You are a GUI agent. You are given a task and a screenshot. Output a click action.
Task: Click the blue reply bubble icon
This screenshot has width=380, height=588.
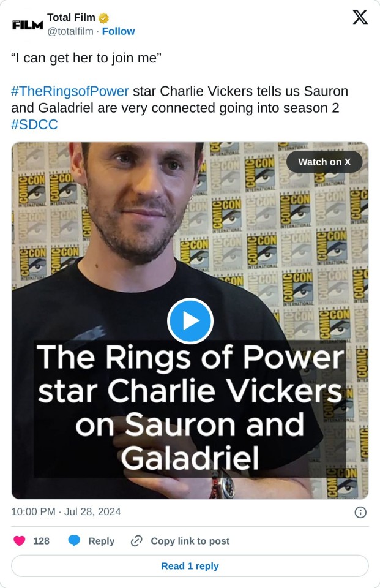(x=74, y=541)
